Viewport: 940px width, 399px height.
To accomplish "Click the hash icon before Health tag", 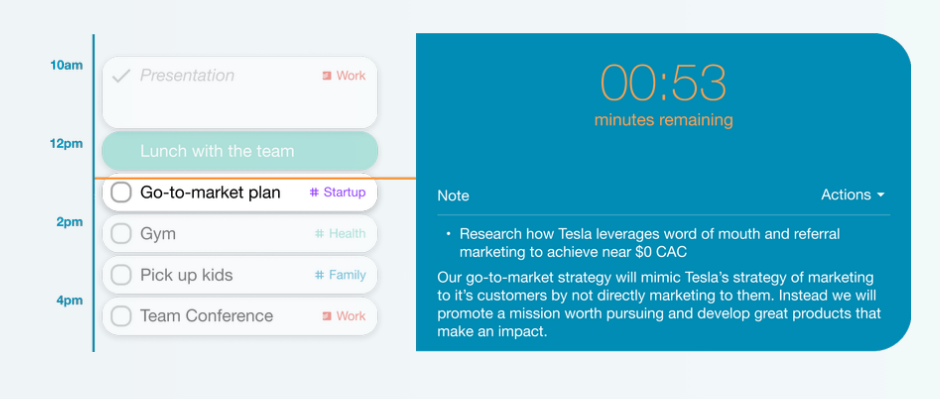I will pyautogui.click(x=320, y=234).
